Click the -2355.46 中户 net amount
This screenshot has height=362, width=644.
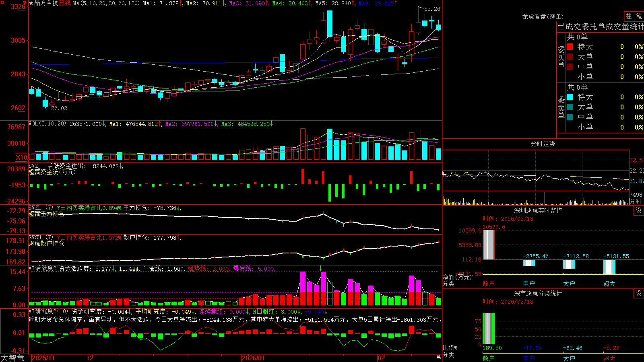(535, 256)
